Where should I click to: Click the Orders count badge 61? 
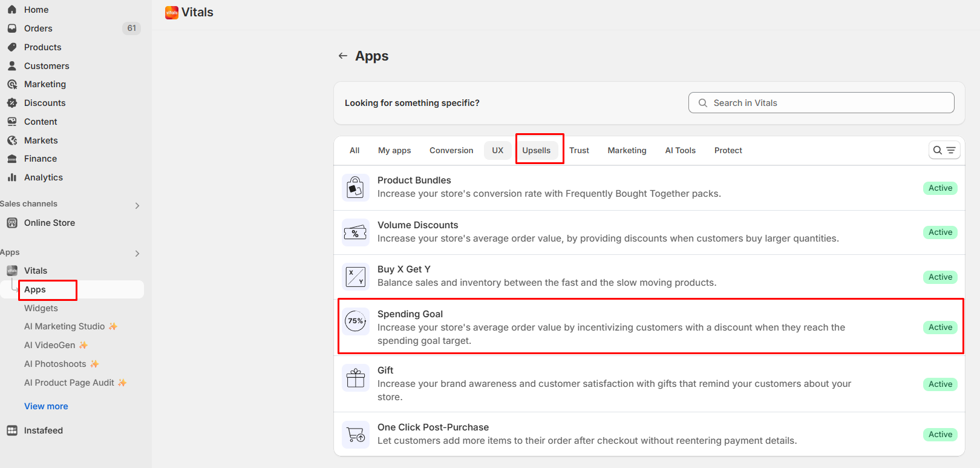pyautogui.click(x=131, y=28)
